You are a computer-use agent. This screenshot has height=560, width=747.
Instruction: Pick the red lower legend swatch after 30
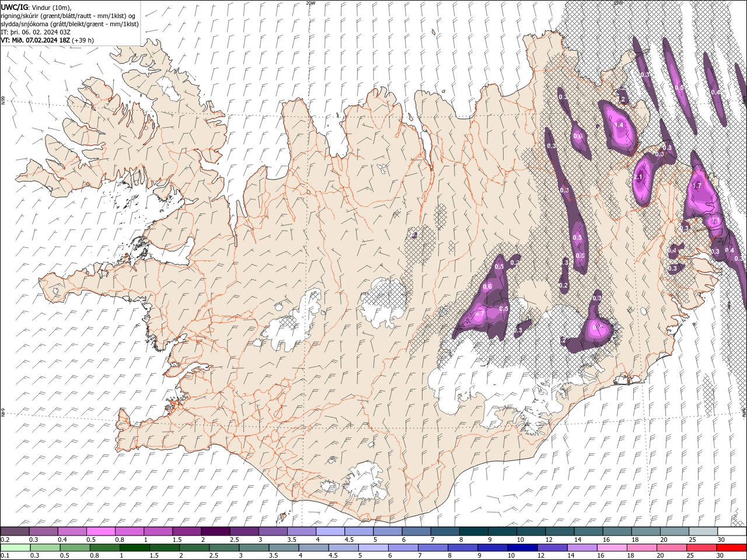tap(731, 548)
